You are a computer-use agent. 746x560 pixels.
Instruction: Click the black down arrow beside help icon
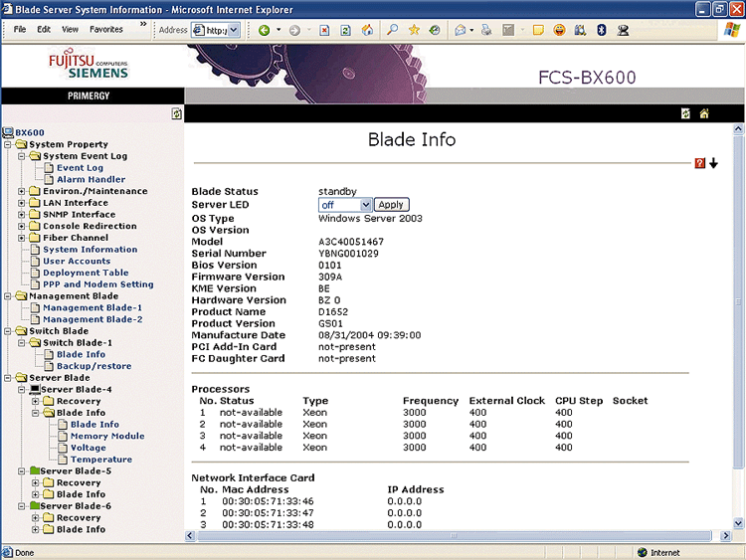pos(713,164)
